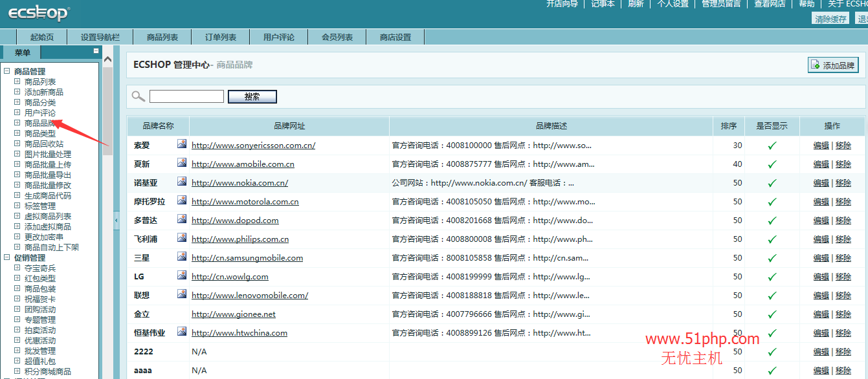Screen dimensions: 868x379
Task: Toggle 是否显示 checkmark for 摩托罗拉
Action: point(772,202)
